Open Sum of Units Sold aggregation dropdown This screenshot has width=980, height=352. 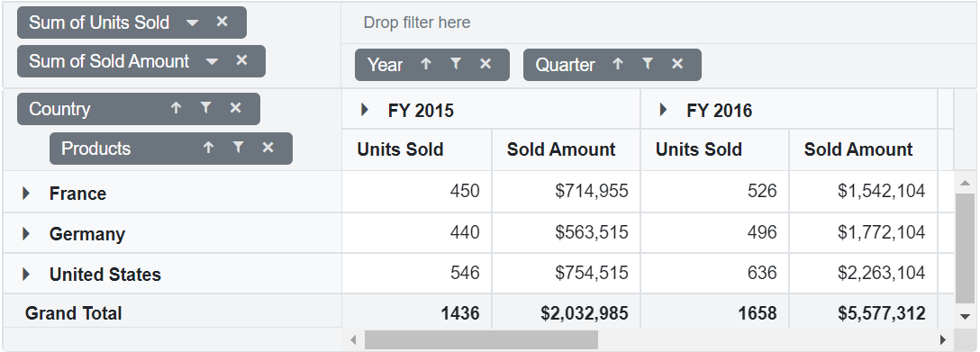tap(193, 23)
